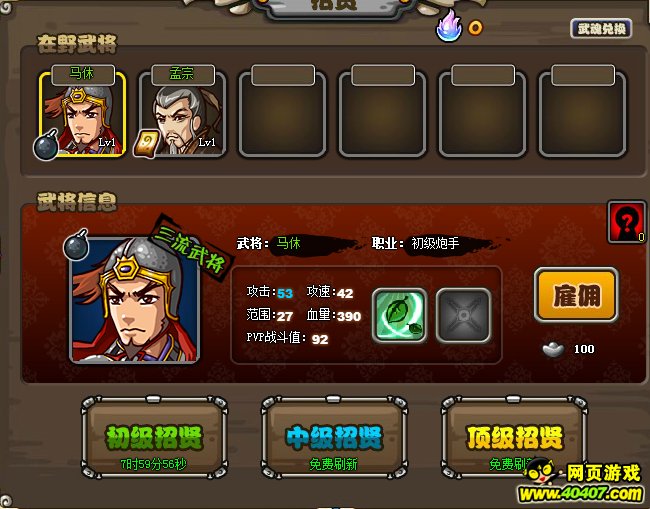Click the bomb icon above large portrait
This screenshot has width=650, height=509.
(76, 245)
